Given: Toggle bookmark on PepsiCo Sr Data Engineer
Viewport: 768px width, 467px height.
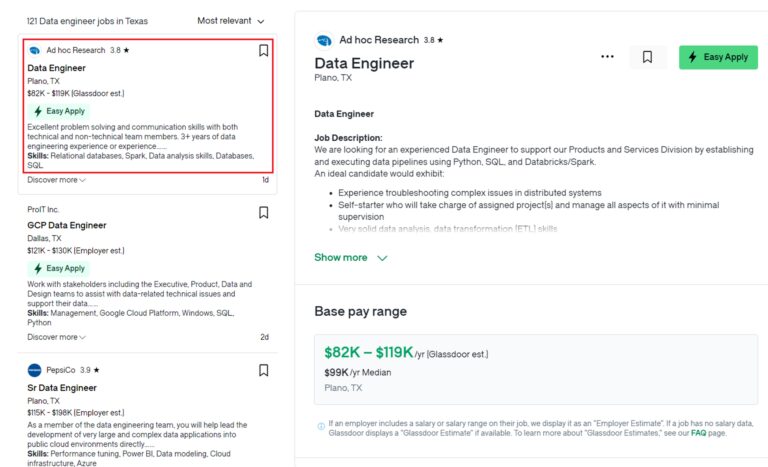Looking at the screenshot, I should pos(264,370).
